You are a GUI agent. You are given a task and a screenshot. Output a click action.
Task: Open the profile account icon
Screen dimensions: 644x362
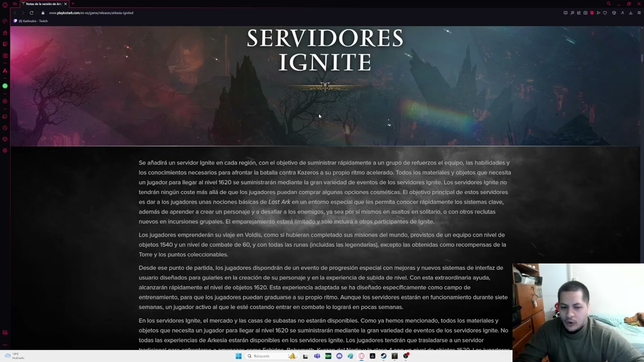(x=622, y=13)
